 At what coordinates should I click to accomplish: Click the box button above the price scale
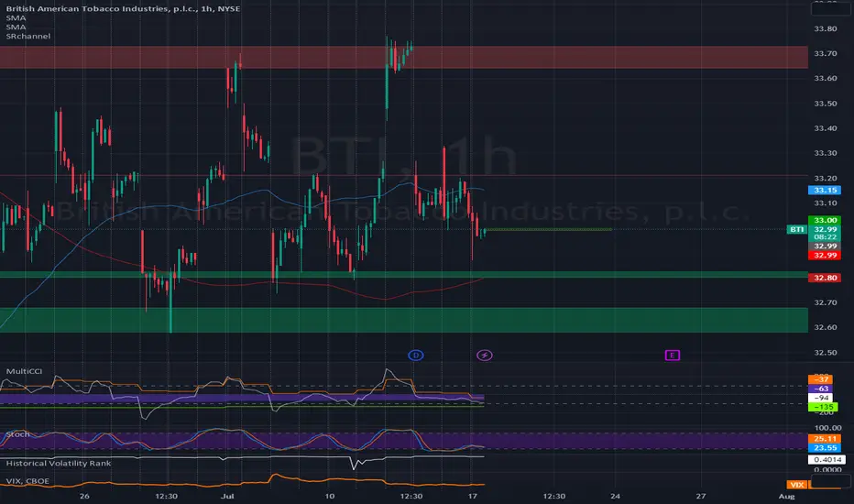[x=830, y=9]
